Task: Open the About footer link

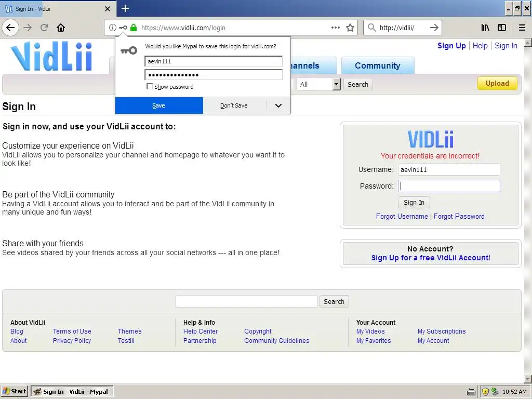Action: pos(18,341)
